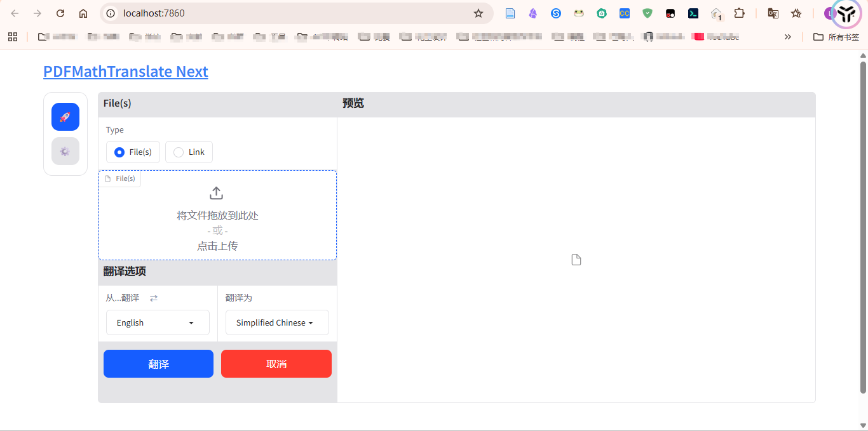Go to browser home page icon
Image resolution: width=868 pixels, height=431 pixels.
point(83,13)
